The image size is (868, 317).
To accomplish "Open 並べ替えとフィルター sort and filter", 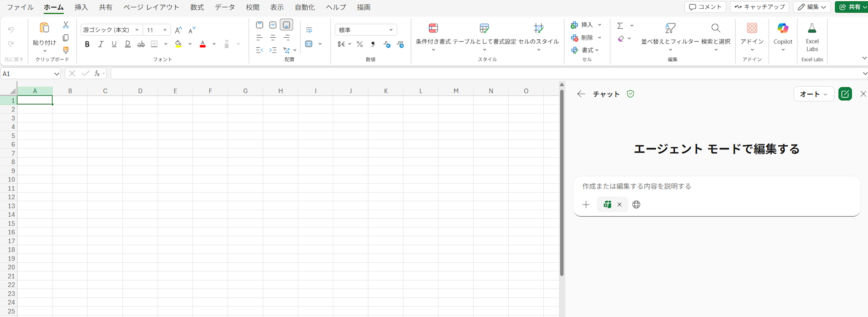I will 670,37.
